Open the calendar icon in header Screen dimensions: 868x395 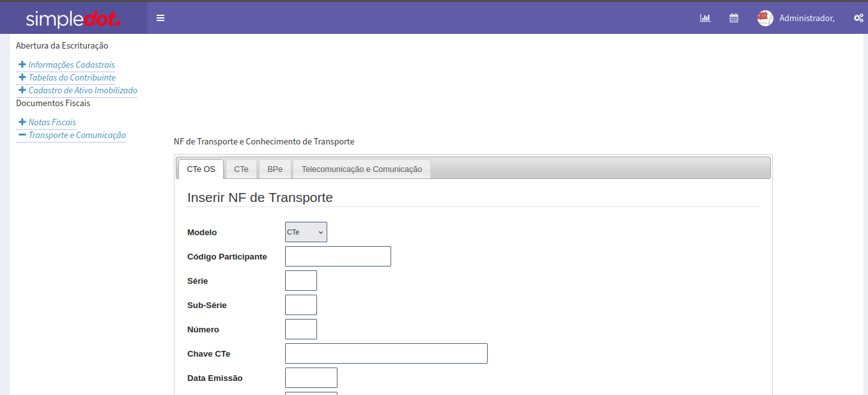[x=734, y=18]
